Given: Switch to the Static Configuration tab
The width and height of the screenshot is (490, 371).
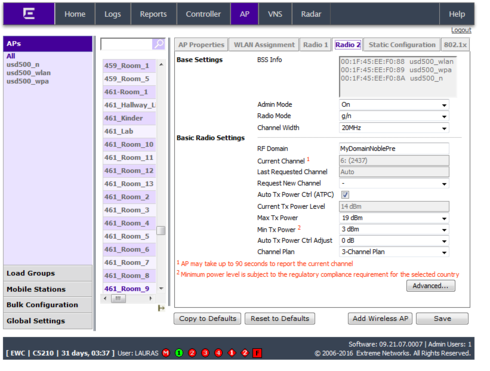Looking at the screenshot, I should pyautogui.click(x=402, y=45).
